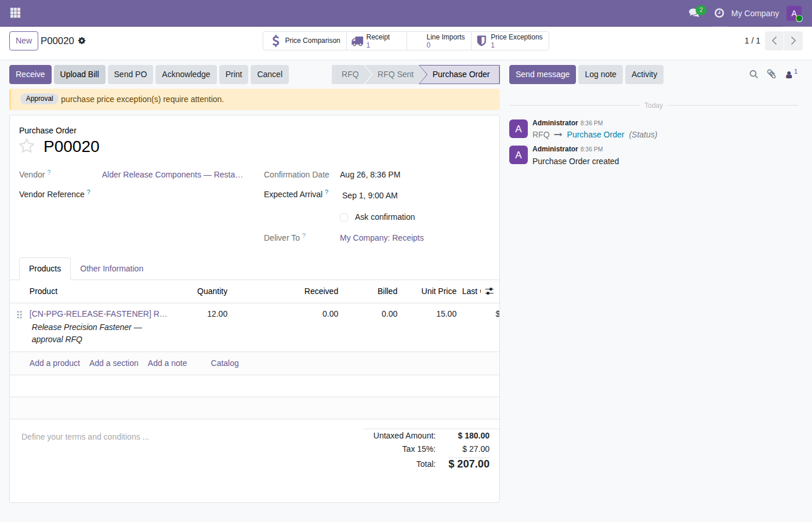Open the Log note composer
This screenshot has width=812, height=522.
click(600, 74)
